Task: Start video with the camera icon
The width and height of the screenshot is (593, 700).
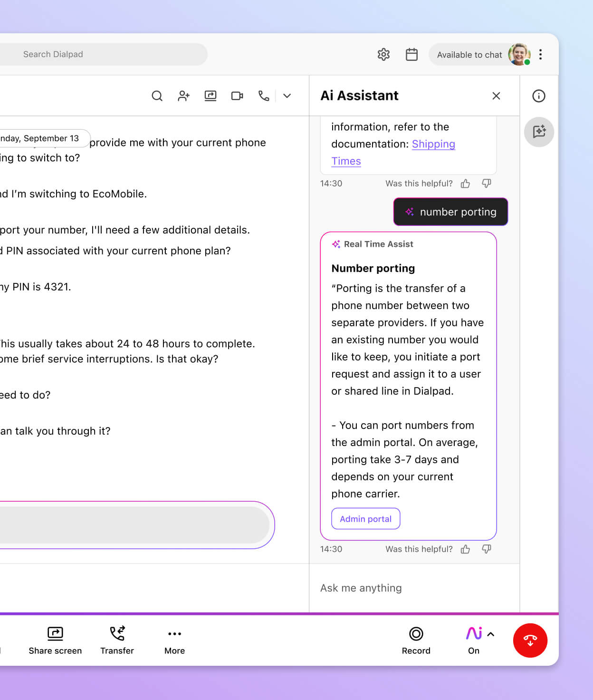Action: (237, 96)
